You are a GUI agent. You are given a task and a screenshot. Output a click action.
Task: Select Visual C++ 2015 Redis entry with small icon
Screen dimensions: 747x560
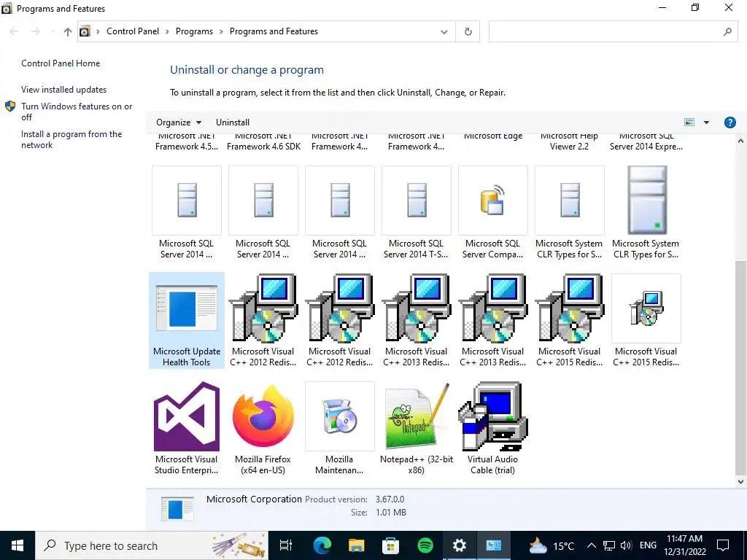coord(646,320)
